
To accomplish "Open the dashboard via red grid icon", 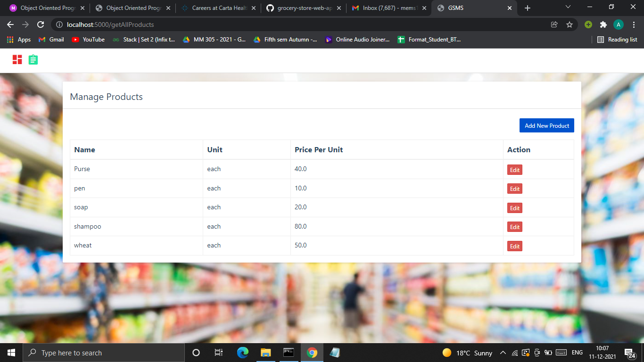I will click(17, 60).
